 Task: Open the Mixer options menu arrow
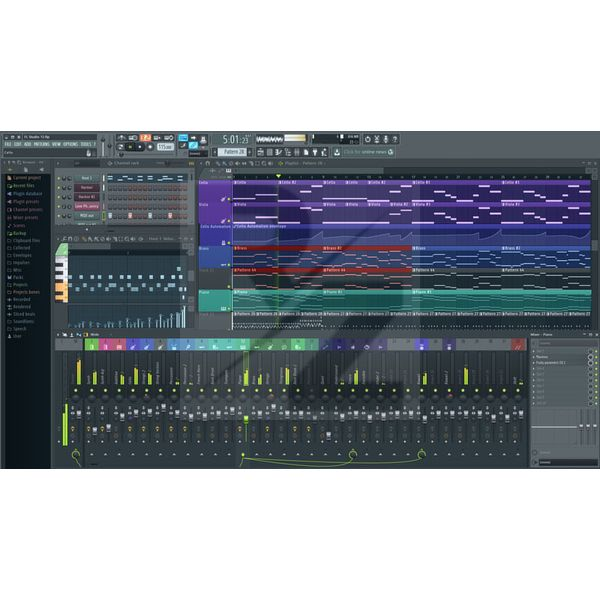pos(58,334)
